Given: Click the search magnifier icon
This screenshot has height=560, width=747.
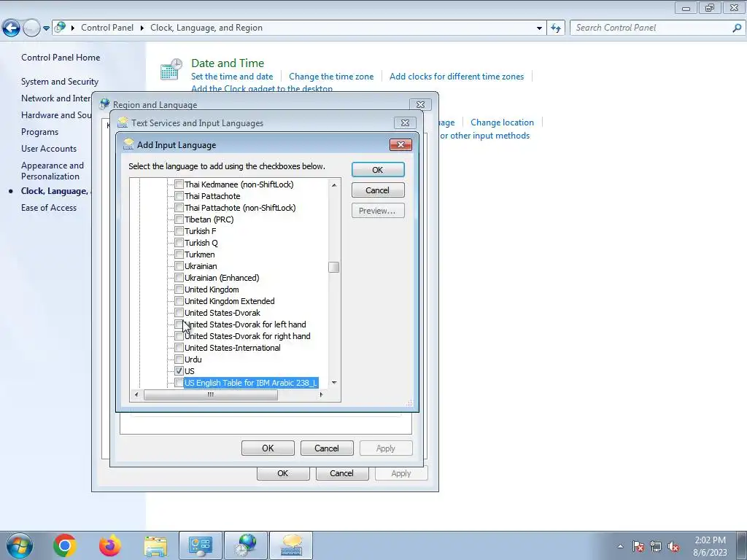Looking at the screenshot, I should click(x=737, y=28).
